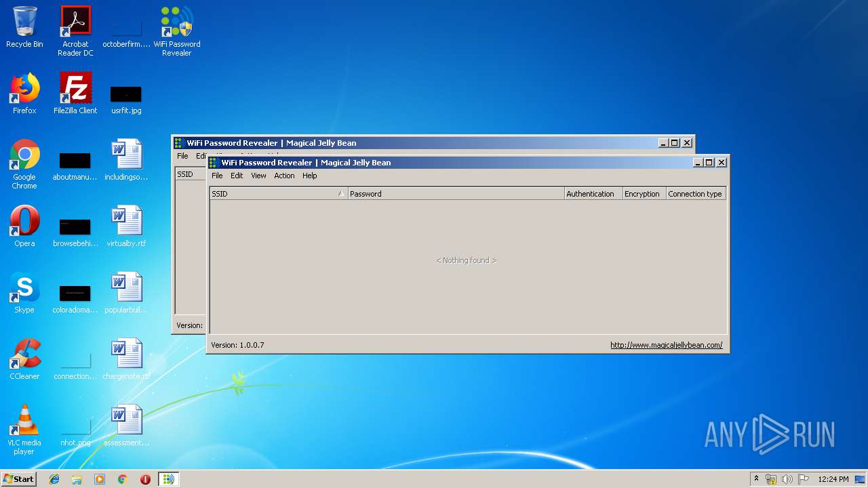Open FileZilla Client desktop shortcut
The height and width of the screenshot is (488, 868).
pos(75,94)
